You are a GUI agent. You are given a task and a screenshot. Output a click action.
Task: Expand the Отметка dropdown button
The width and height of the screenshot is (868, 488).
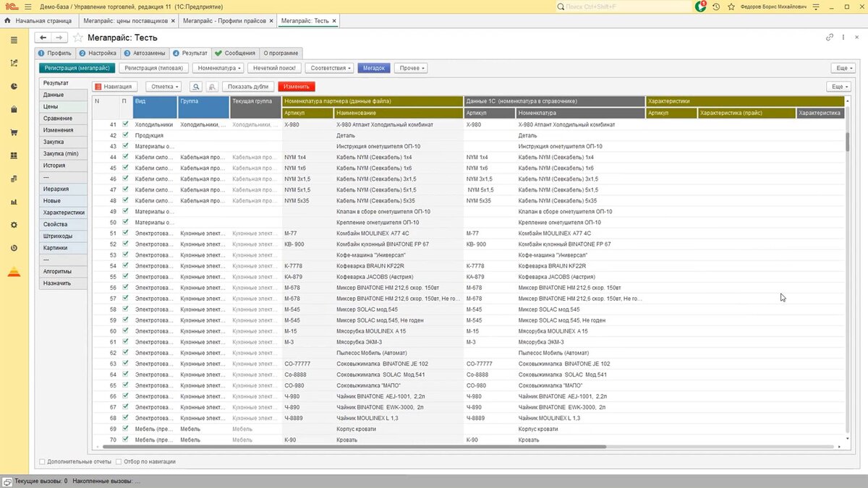pyautogui.click(x=164, y=86)
